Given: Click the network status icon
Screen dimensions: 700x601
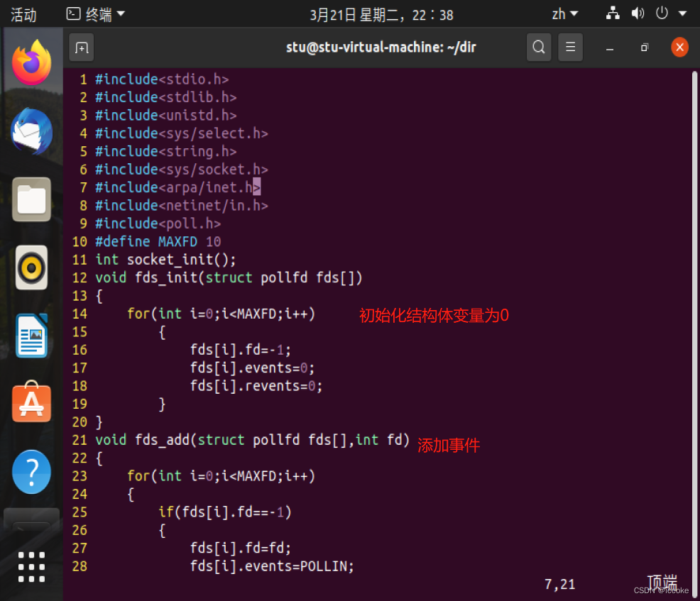Looking at the screenshot, I should point(613,13).
